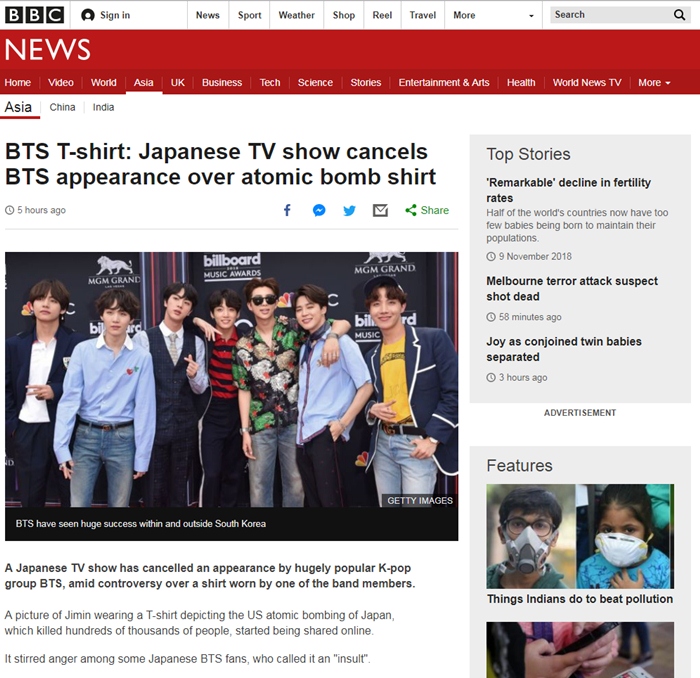
Task: Go to the Entertainment & Arts section
Action: (444, 82)
